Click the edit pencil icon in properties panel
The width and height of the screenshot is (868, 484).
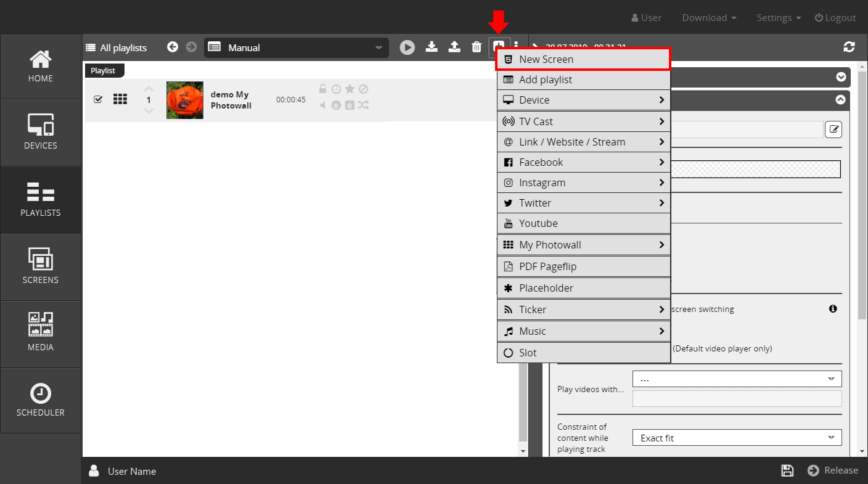click(833, 129)
